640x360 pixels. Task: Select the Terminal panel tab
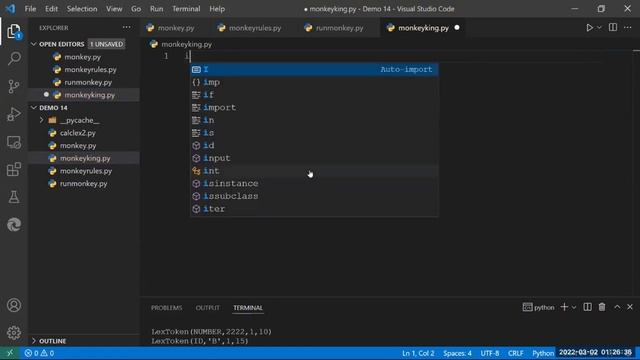tap(248, 308)
